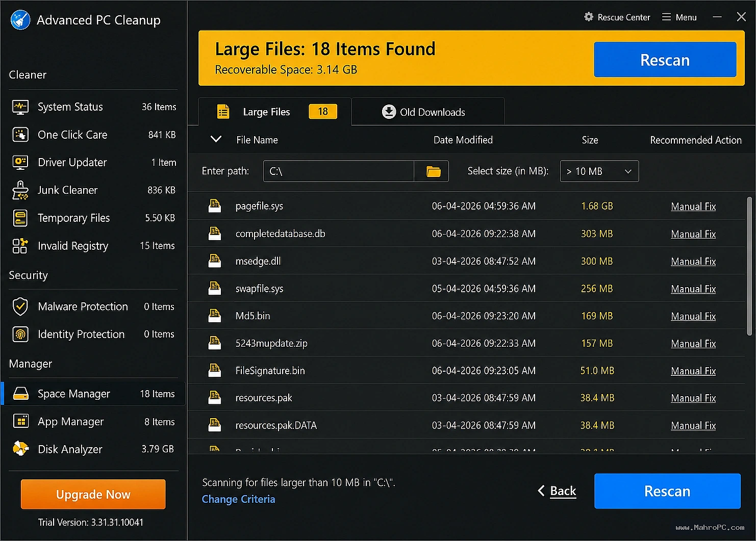Click Manual Fix for resources.pak
The height and width of the screenshot is (541, 756).
[693, 398]
